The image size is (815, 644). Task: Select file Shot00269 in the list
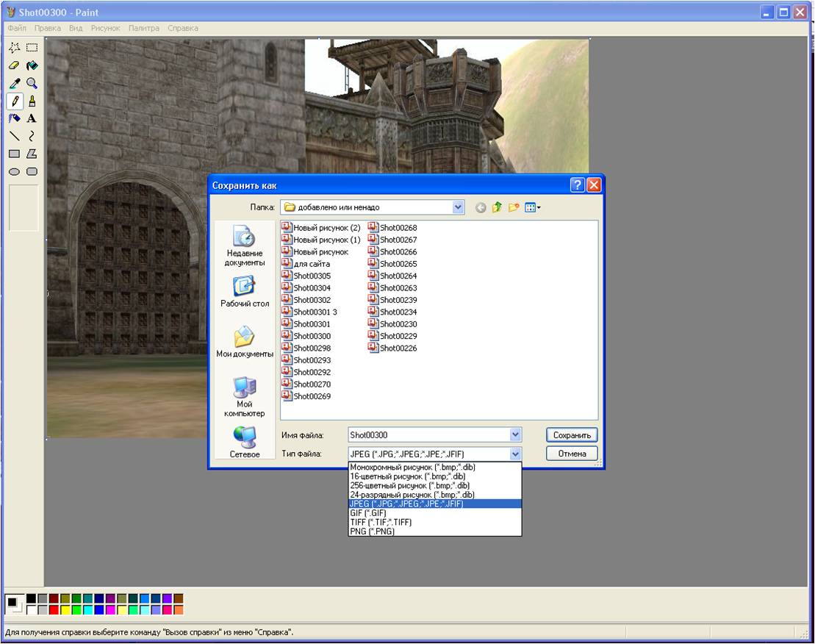(306, 396)
